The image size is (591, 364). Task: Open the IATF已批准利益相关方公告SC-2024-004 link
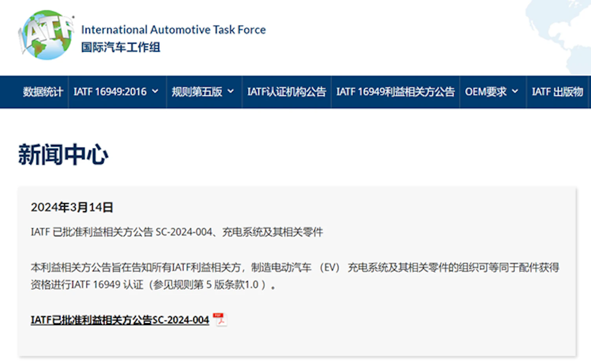119,320
